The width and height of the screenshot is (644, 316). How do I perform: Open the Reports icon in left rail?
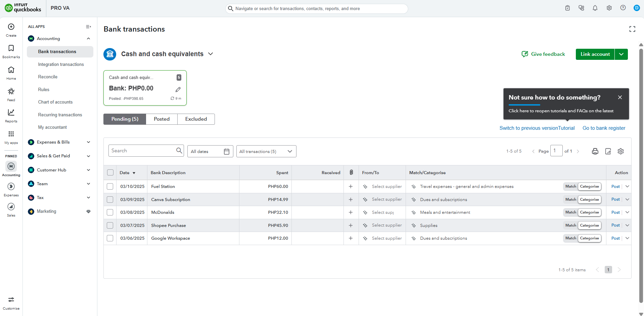[11, 113]
